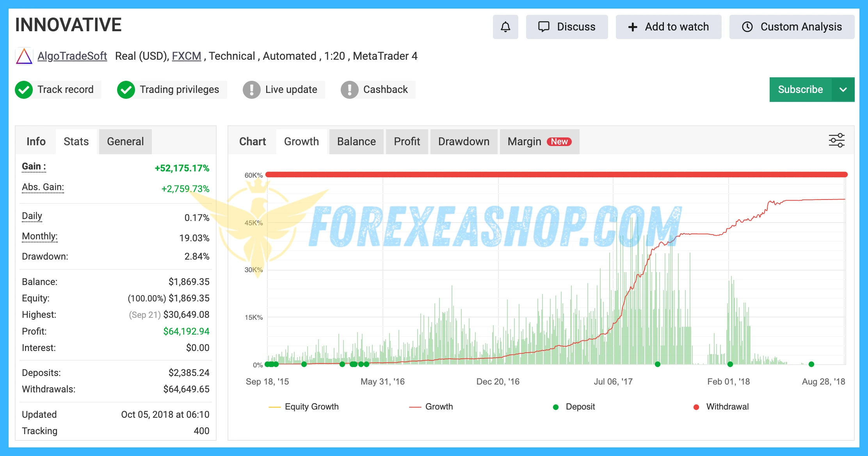Click the chart settings sliders icon
Screen dimensions: 868x456
pyautogui.click(x=836, y=141)
